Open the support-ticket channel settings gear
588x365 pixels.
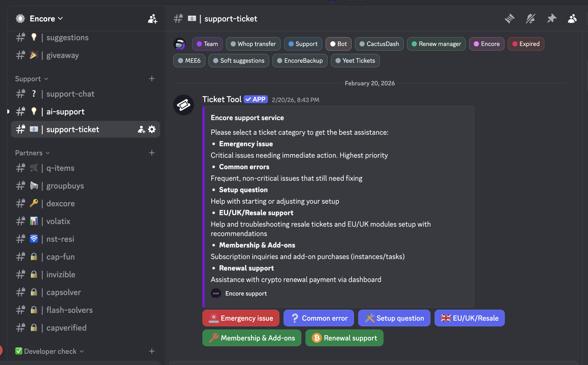152,129
